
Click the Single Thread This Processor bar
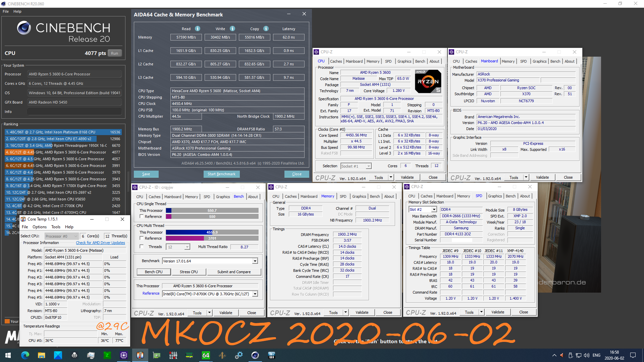[x=212, y=210]
